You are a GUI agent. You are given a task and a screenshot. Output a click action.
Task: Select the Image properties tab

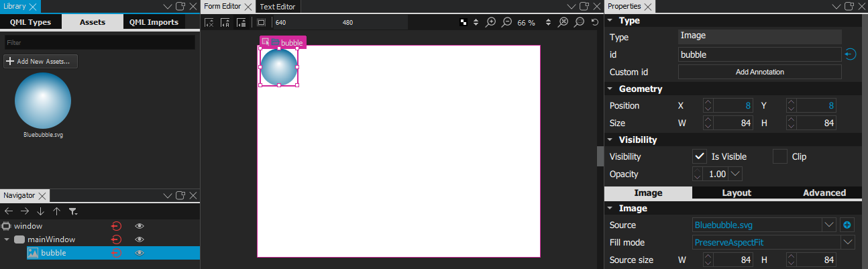coord(648,193)
